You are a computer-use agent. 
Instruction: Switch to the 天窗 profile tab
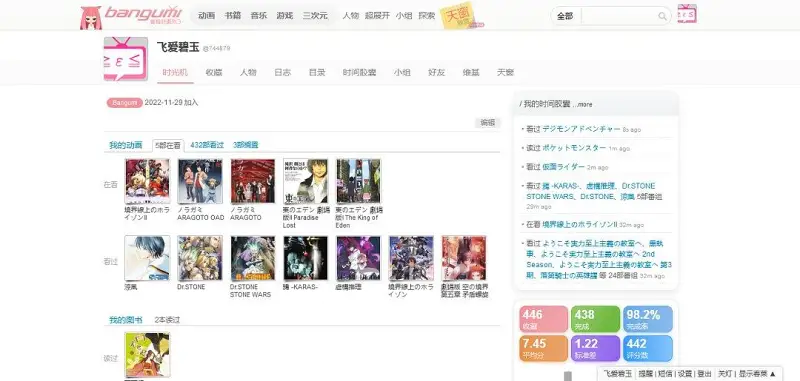tap(505, 72)
